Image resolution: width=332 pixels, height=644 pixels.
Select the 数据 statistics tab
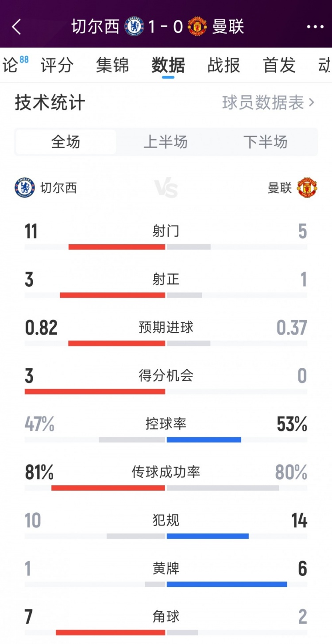168,66
